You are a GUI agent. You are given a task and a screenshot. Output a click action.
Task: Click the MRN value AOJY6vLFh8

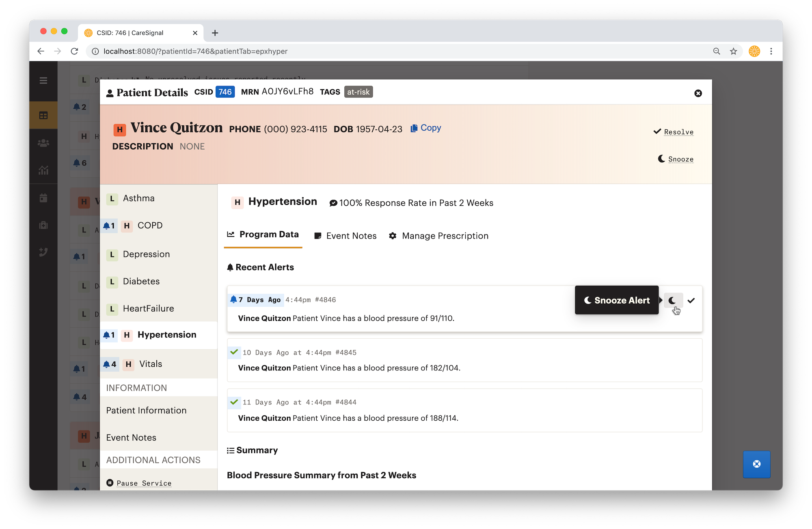287,92
